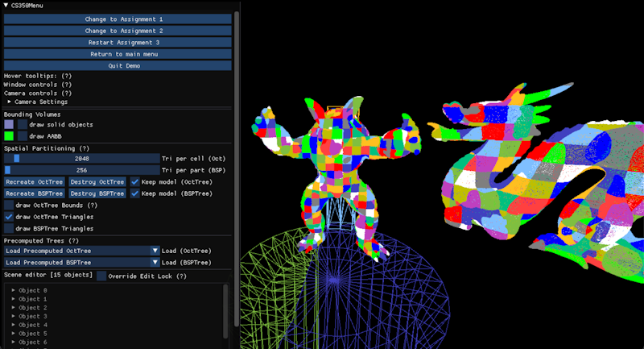Quit Demo button
Screen dimensions: 644x349
118,66
